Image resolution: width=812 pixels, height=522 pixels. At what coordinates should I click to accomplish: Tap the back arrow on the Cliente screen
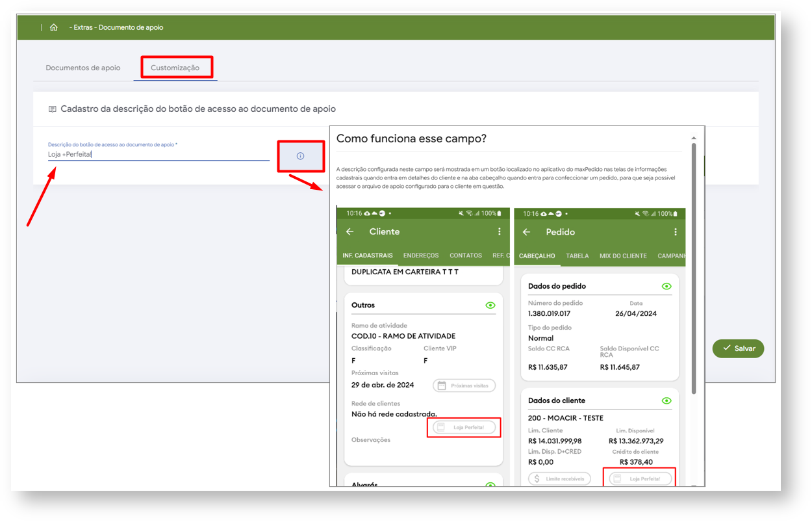point(350,232)
